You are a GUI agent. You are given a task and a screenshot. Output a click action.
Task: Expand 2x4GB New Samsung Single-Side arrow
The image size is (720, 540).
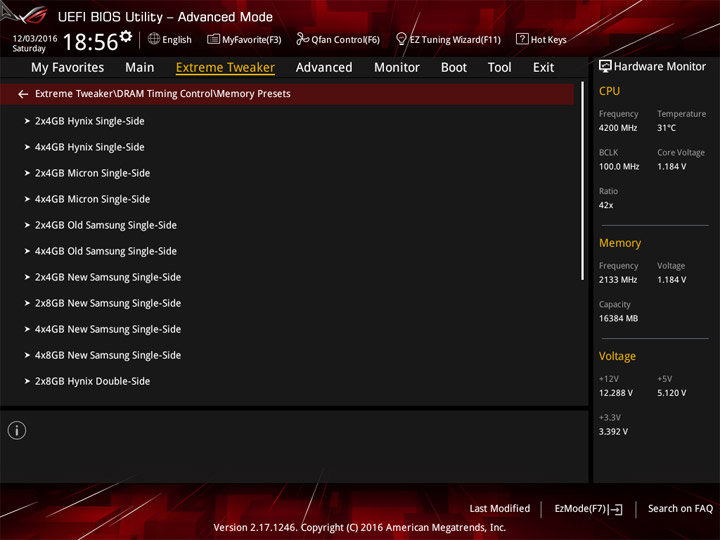point(27,277)
